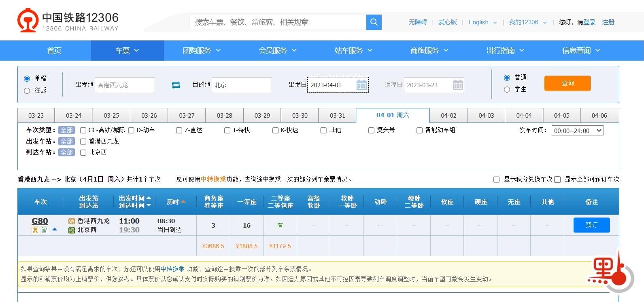Select 普通 passenger type radio

pos(507,78)
